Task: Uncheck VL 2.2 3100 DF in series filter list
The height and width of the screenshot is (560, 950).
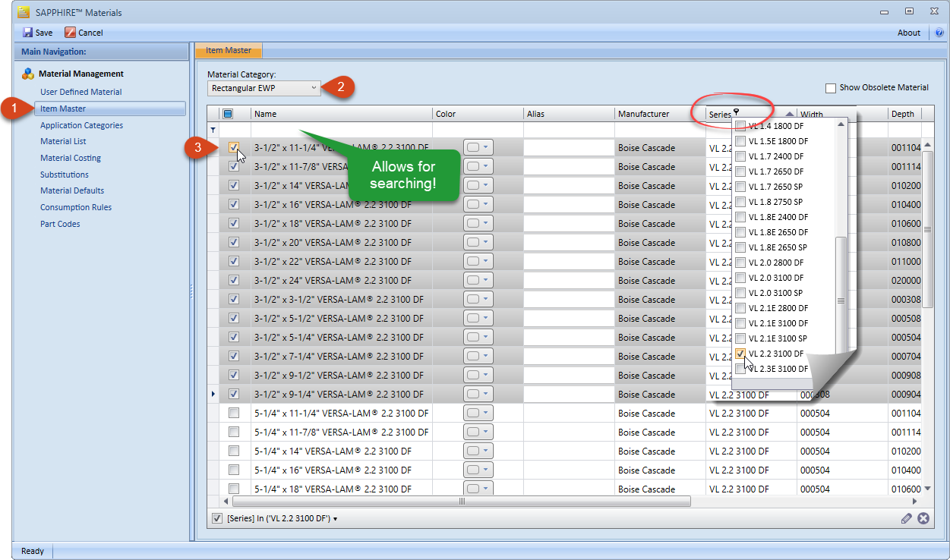Action: click(740, 354)
